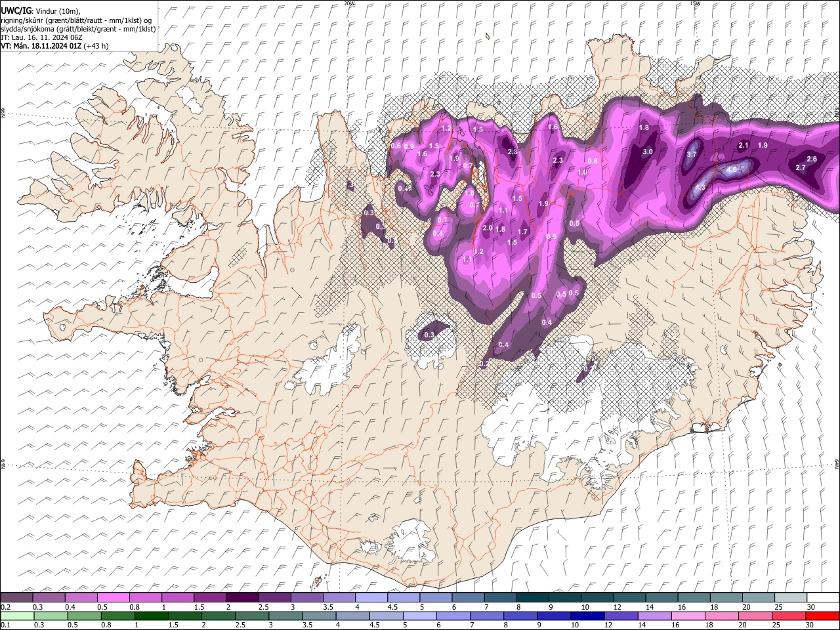This screenshot has height=630, width=840.
Task: Select the light pink bottom-row swatch labeled 16
Action: (688, 616)
